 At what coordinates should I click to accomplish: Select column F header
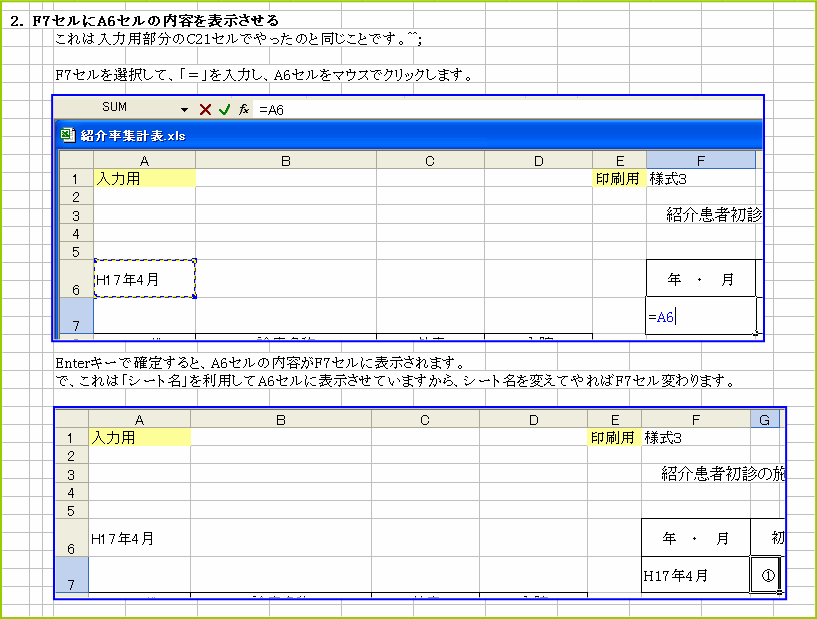tap(700, 159)
